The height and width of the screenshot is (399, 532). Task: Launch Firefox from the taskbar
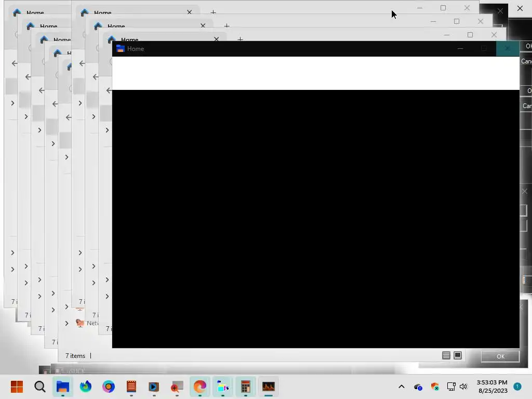click(86, 387)
